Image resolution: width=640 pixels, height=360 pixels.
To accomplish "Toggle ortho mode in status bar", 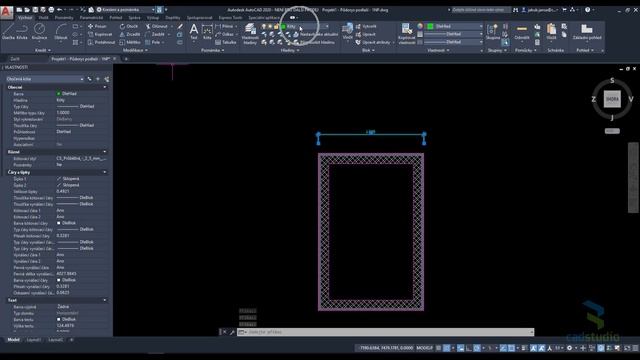I will coord(469,348).
